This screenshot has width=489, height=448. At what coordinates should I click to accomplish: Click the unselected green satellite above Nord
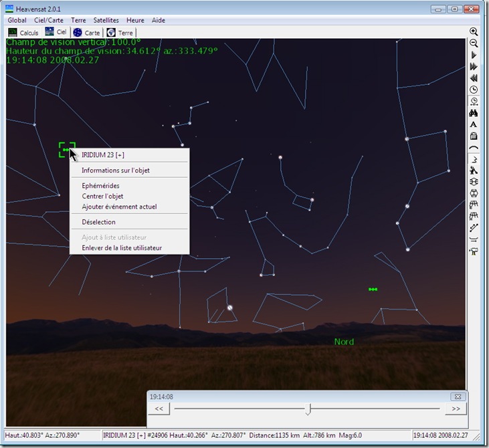[x=373, y=290]
